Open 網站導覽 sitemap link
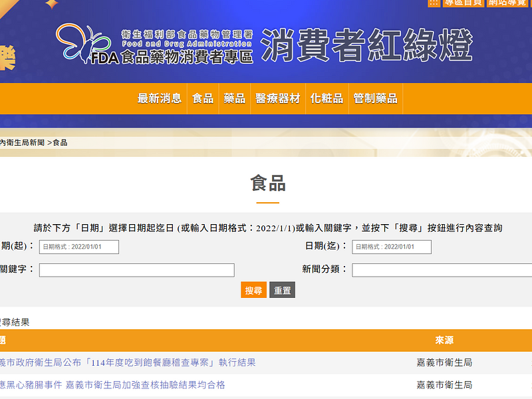Viewport: 532px width, 399px height. [x=509, y=3]
